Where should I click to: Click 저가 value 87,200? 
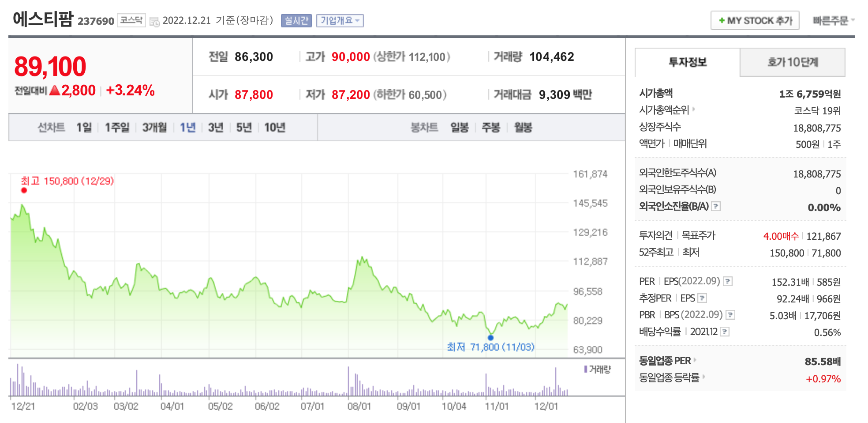pos(351,95)
